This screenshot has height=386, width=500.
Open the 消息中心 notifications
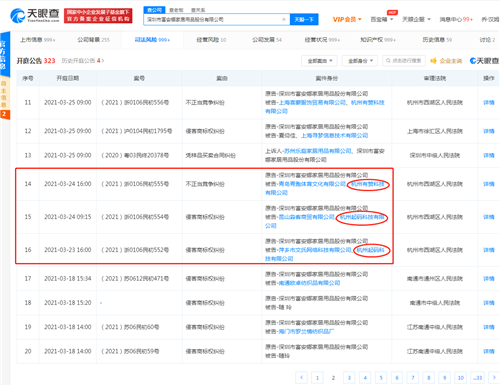pyautogui.click(x=456, y=19)
